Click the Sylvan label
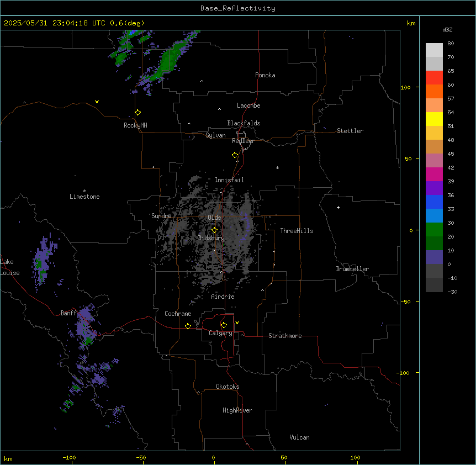This screenshot has width=476, height=465. tap(215, 135)
